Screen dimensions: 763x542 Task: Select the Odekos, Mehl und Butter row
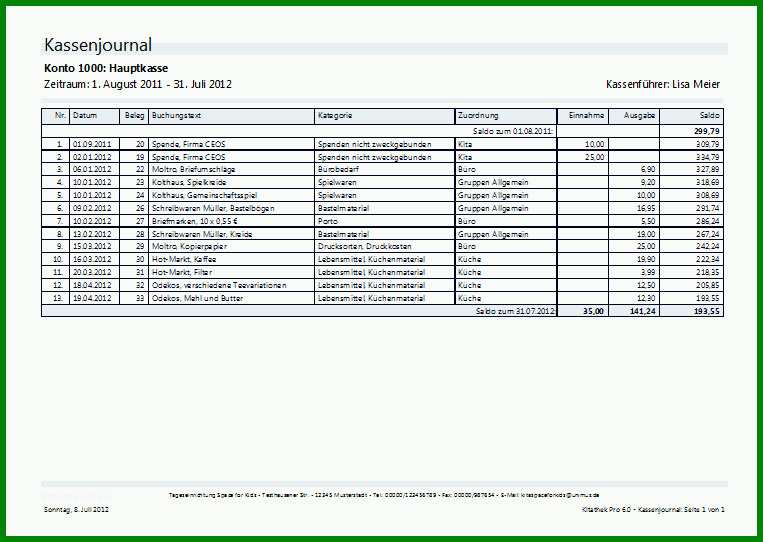pyautogui.click(x=382, y=298)
